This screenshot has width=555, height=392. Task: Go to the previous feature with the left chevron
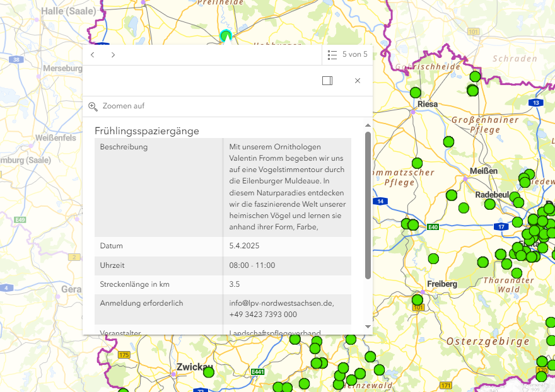92,55
